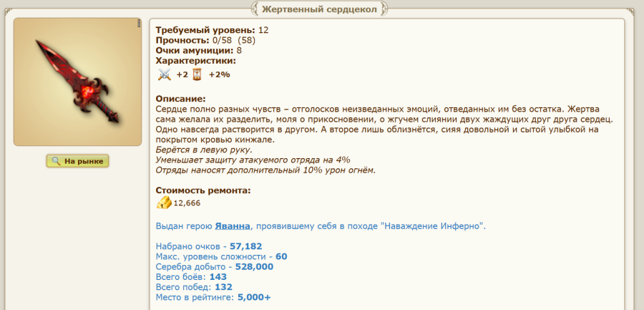Click the magnifier icon on the market button

click(x=56, y=162)
